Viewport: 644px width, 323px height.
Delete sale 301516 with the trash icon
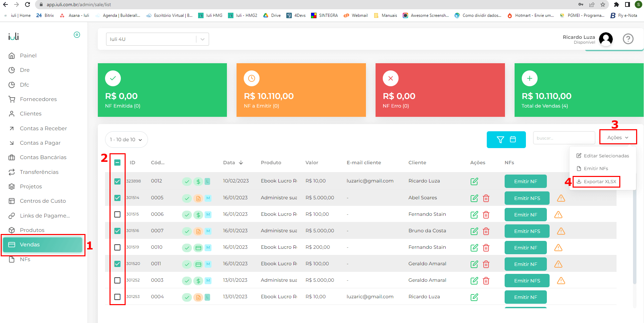pyautogui.click(x=486, y=231)
